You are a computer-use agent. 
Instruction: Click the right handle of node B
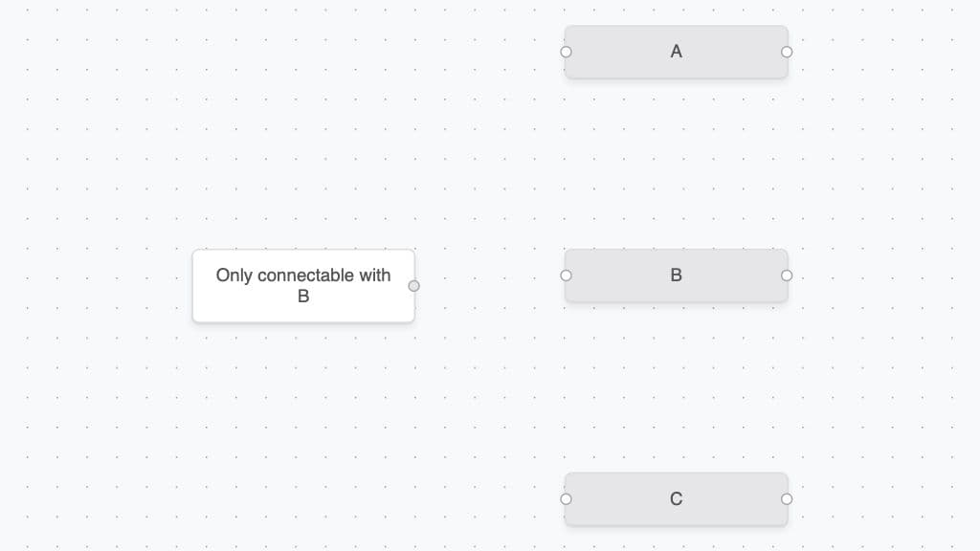[787, 275]
